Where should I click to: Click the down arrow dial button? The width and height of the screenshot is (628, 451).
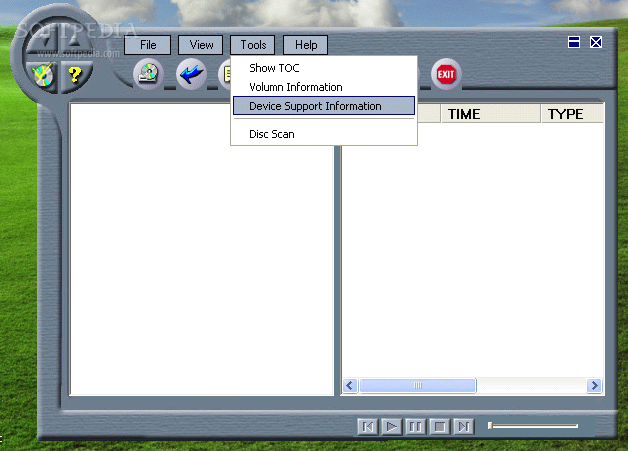pyautogui.click(x=43, y=41)
